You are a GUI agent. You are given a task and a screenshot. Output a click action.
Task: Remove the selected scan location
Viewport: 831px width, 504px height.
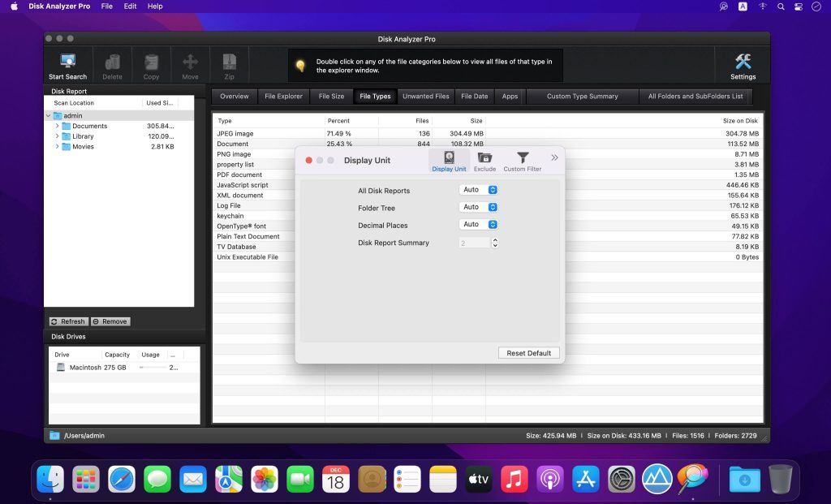pos(110,321)
